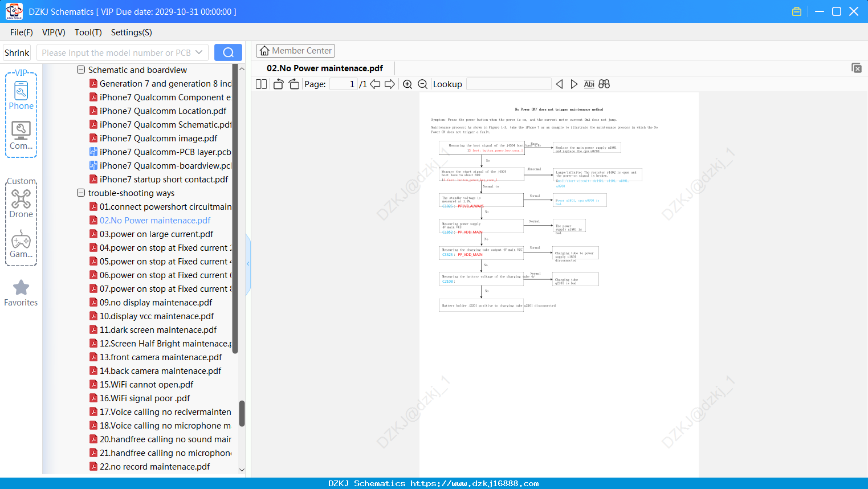
Task: Focus the model number or PCB input
Action: (116, 52)
